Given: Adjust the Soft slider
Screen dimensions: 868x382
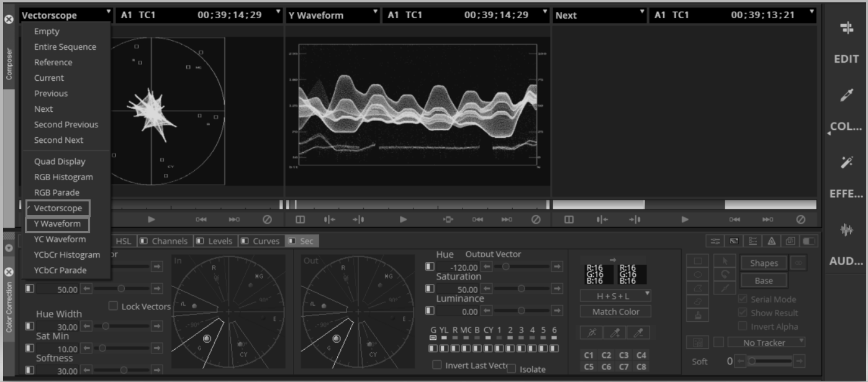Looking at the screenshot, I should tap(771, 361).
